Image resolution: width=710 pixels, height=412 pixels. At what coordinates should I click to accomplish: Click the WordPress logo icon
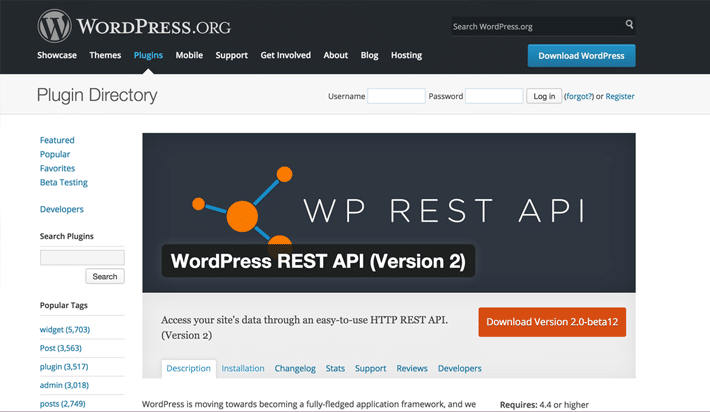coord(54,26)
